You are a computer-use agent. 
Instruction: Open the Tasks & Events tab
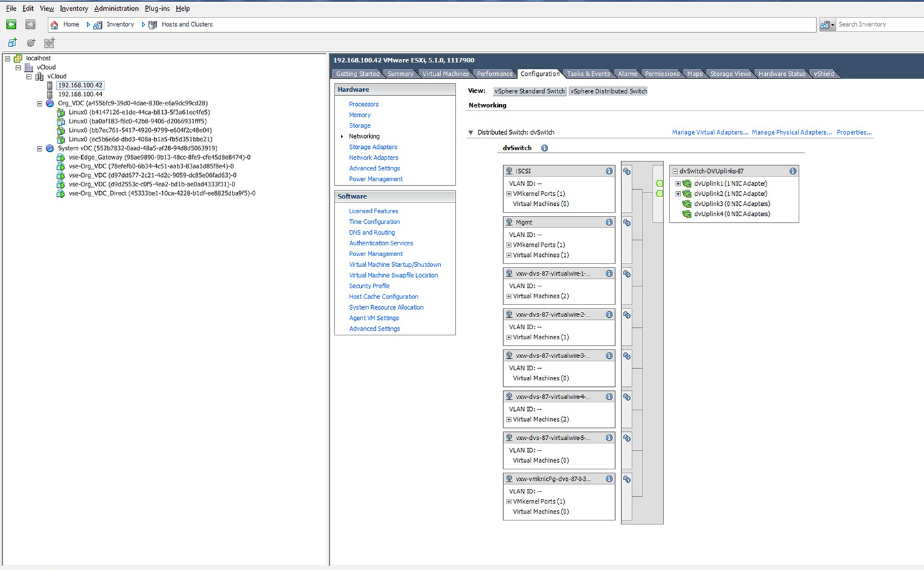[588, 74]
